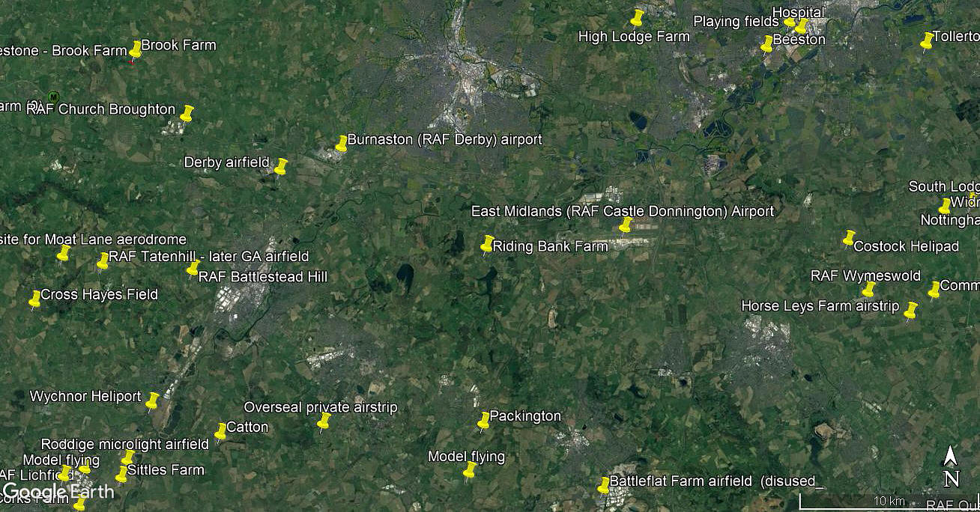The image size is (980, 512).
Task: Click the Wychnor Heliport pushpin
Action: tap(152, 401)
